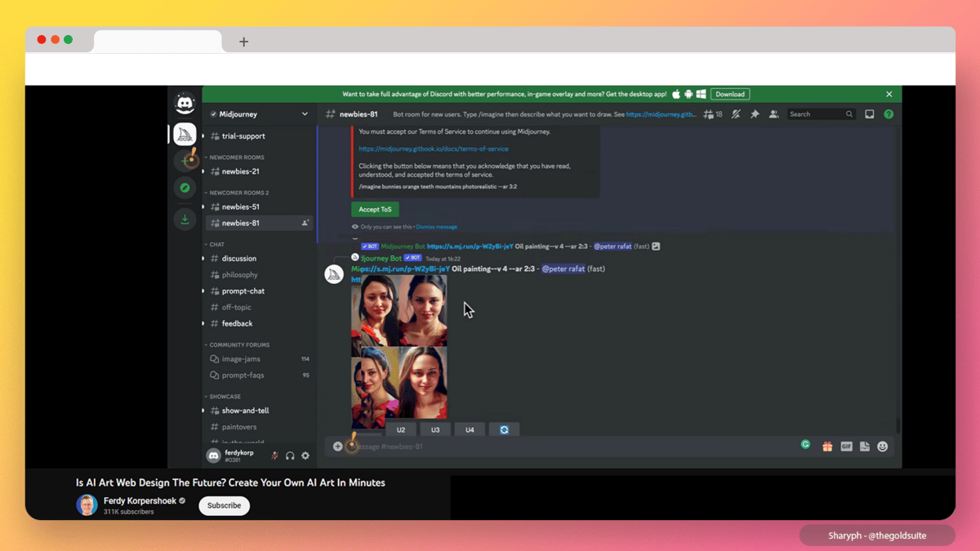Toggle headphones deafen icon
The image size is (980, 551).
290,456
